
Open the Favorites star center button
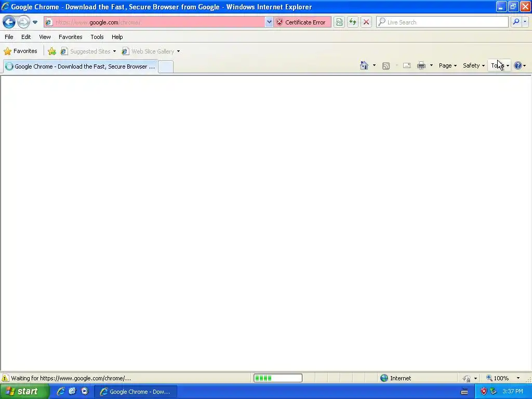[21, 51]
